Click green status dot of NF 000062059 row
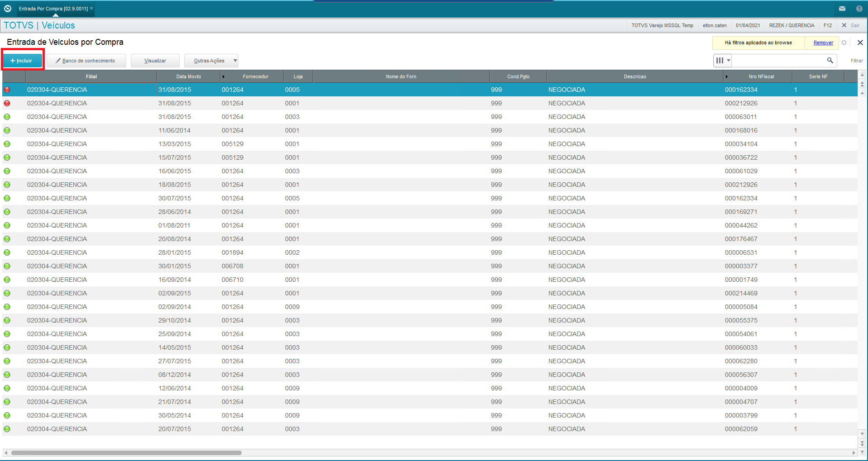Screen dimensions: 868x461 pos(7,429)
